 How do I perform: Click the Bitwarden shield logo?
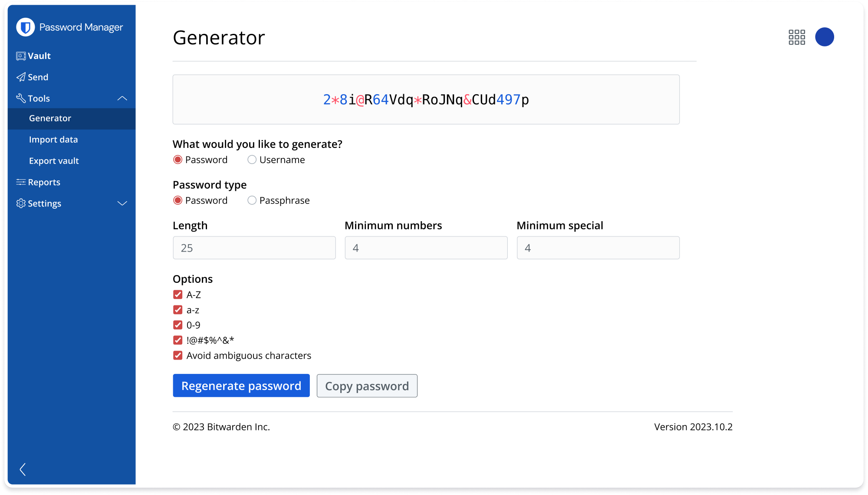26,27
